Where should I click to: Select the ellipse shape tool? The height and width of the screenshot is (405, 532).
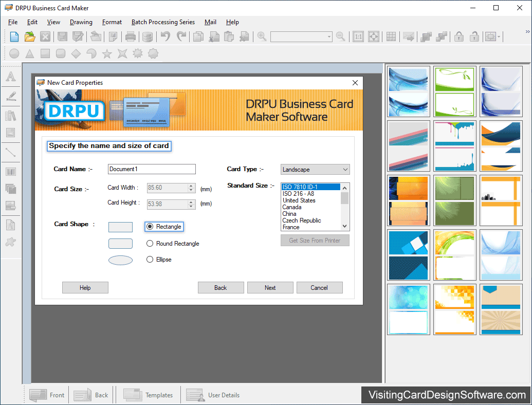14,53
